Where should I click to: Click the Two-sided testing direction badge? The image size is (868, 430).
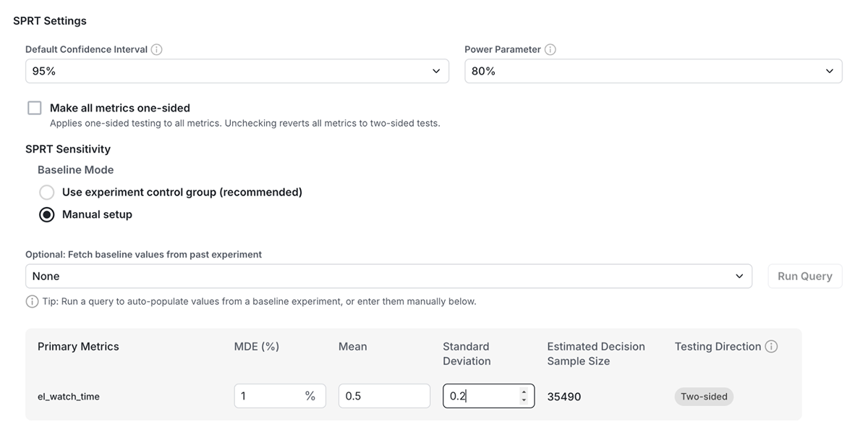[x=704, y=397]
